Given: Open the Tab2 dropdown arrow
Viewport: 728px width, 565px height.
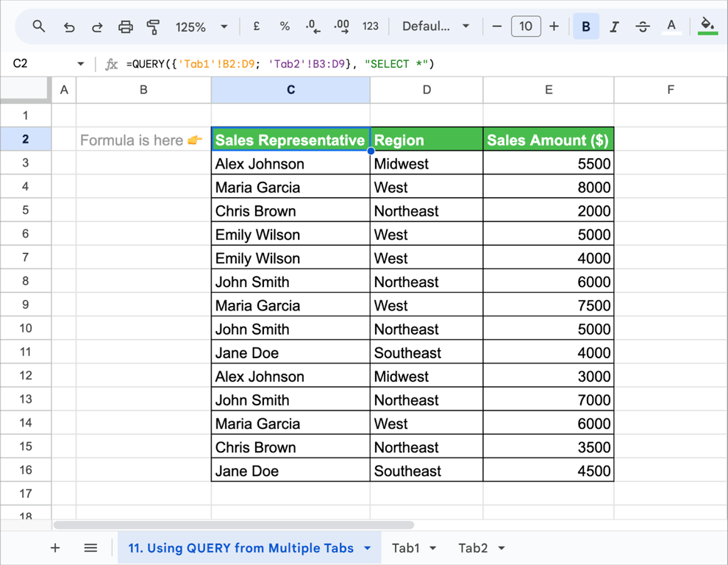Looking at the screenshot, I should pyautogui.click(x=502, y=548).
